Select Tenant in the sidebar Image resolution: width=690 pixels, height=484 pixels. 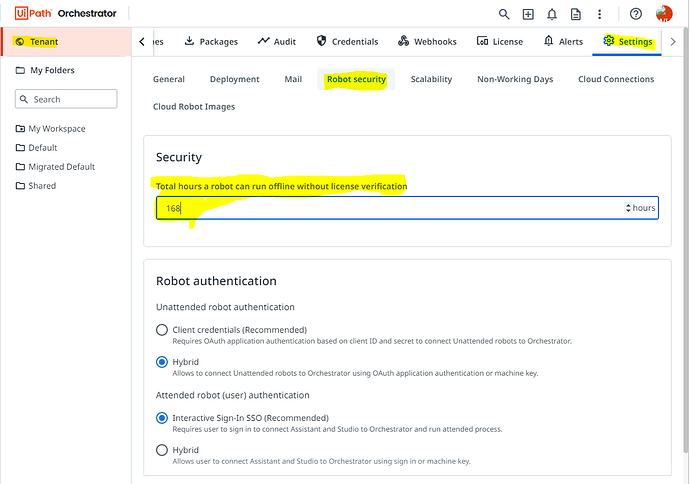click(x=66, y=42)
